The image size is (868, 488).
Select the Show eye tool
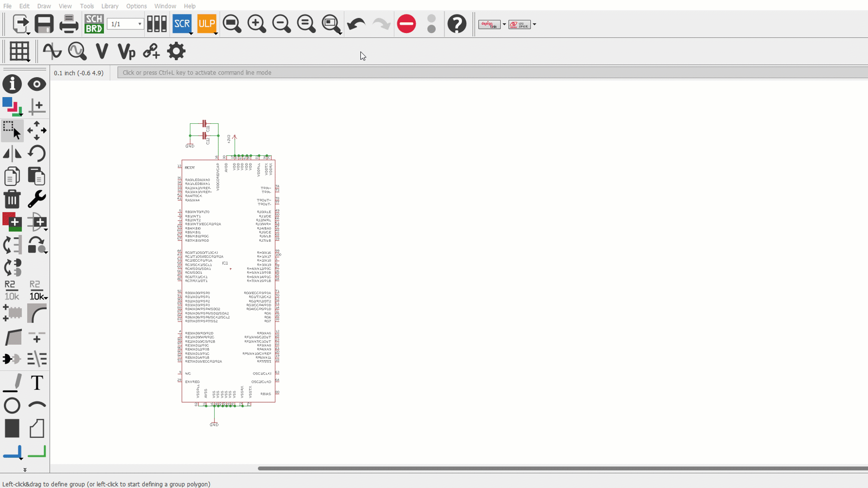37,84
